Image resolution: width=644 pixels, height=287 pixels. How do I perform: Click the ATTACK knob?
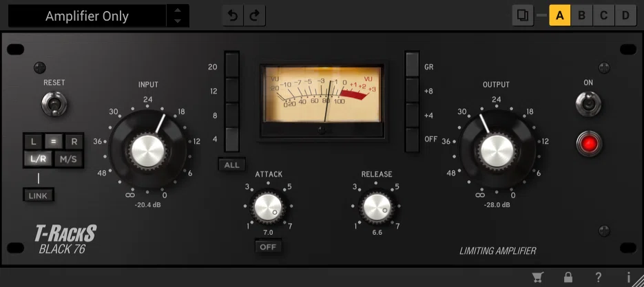268,207
